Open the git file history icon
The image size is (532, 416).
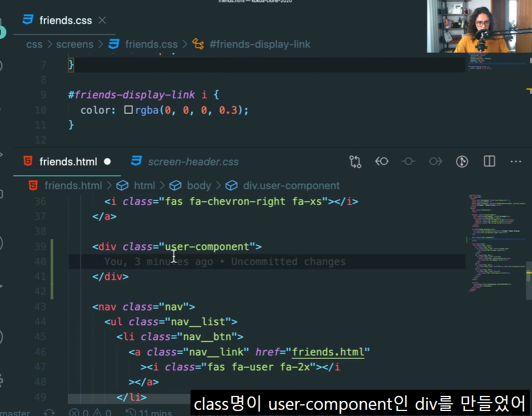tap(462, 161)
